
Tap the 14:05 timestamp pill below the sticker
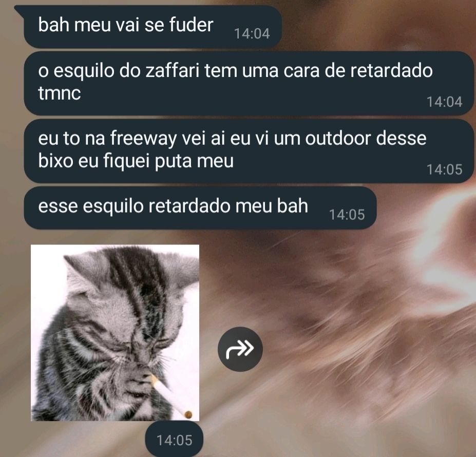174,440
